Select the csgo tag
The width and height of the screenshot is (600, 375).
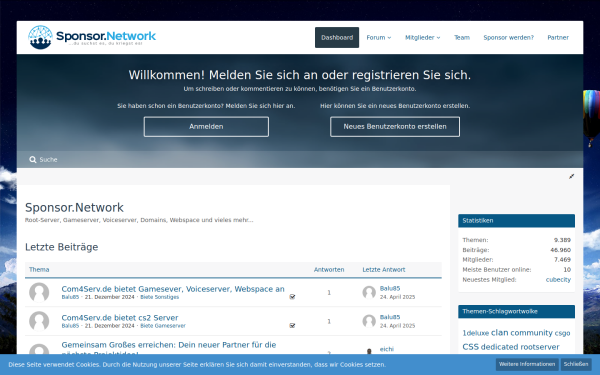[x=562, y=333]
